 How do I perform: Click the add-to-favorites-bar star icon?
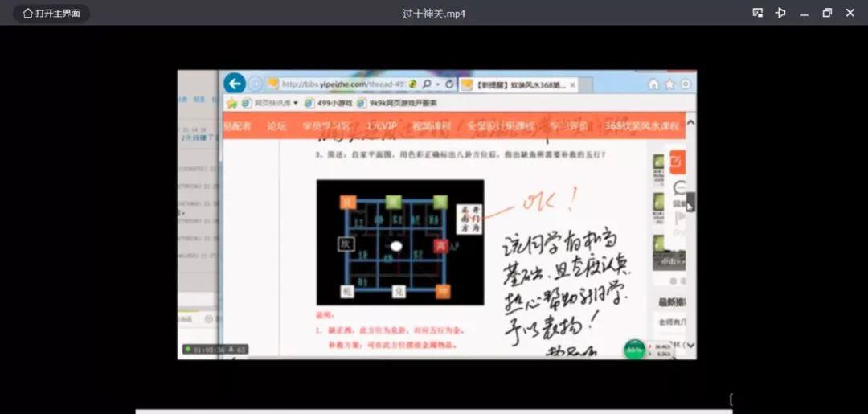(231, 103)
